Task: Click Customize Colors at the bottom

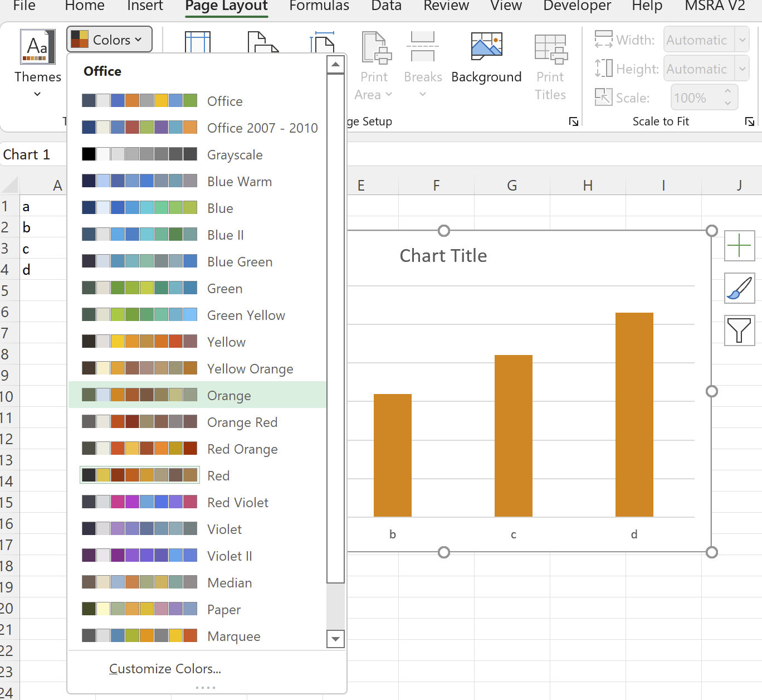Action: (x=165, y=669)
